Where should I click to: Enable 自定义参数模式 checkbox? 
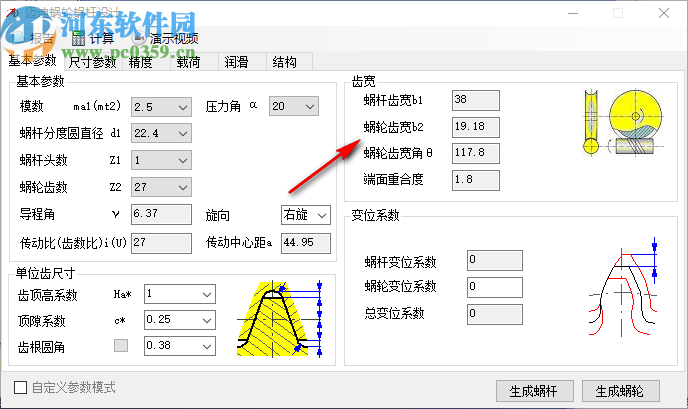tap(21, 387)
